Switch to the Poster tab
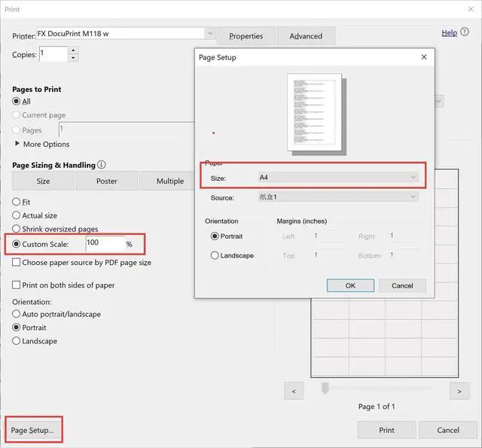Viewport: 482px width, 448px height. (x=107, y=181)
